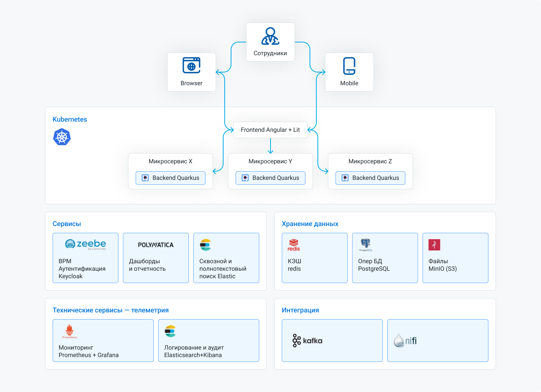Click the Микросервис X label
This screenshot has height=392, width=541.
tap(171, 161)
